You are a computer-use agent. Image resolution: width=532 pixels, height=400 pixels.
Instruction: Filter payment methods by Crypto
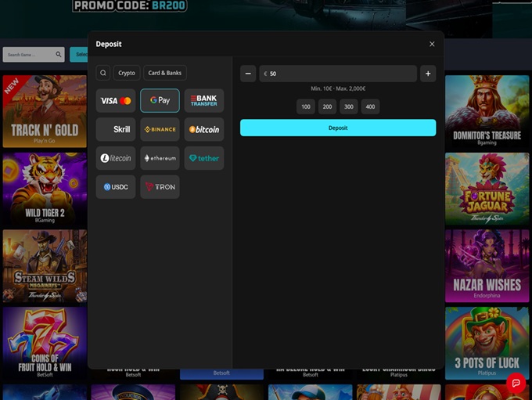pos(127,73)
